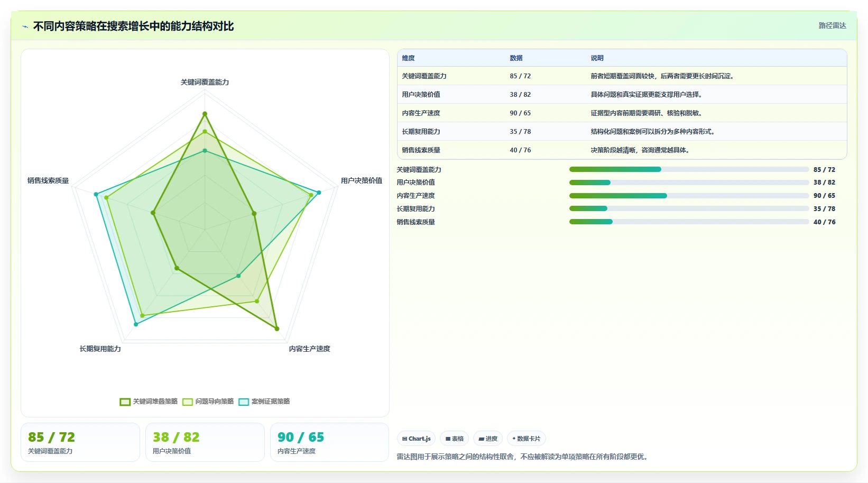This screenshot has height=483, width=868.
Task: Click the 90 / 65 value in the table
Action: (520, 113)
